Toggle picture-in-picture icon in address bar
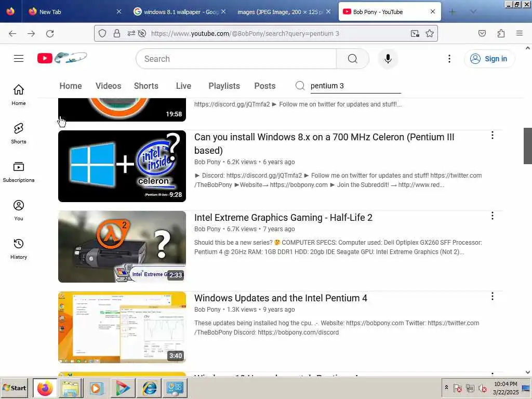Viewport: 532px width, 399px height. (x=415, y=33)
